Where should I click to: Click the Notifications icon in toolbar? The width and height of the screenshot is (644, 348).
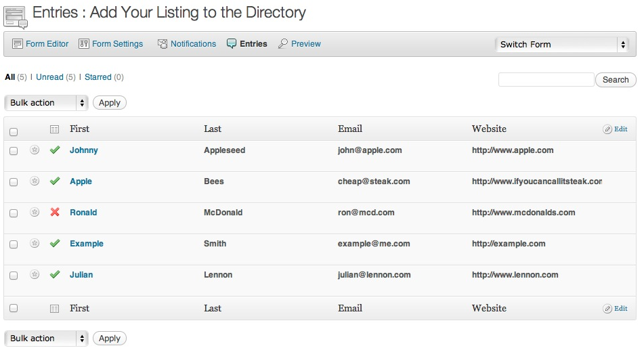pyautogui.click(x=163, y=44)
